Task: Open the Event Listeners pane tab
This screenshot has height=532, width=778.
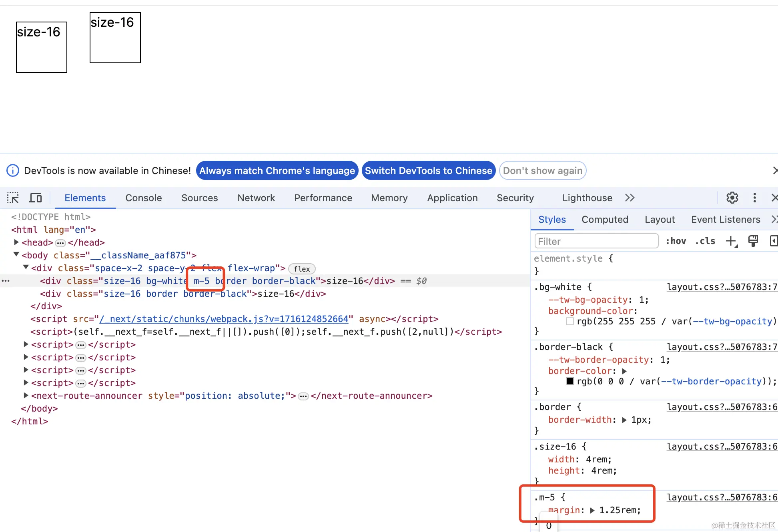Action: pyautogui.click(x=726, y=220)
